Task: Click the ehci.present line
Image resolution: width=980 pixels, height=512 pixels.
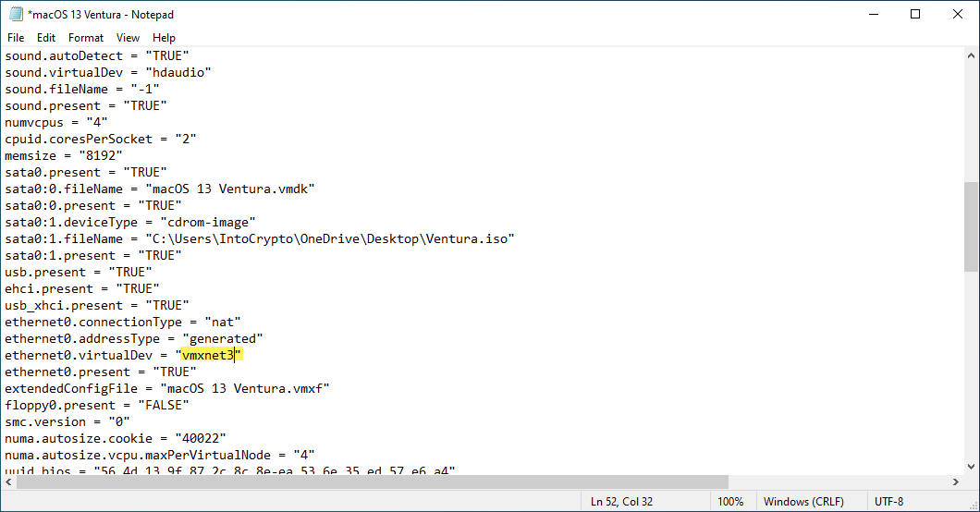Action: pyautogui.click(x=82, y=288)
